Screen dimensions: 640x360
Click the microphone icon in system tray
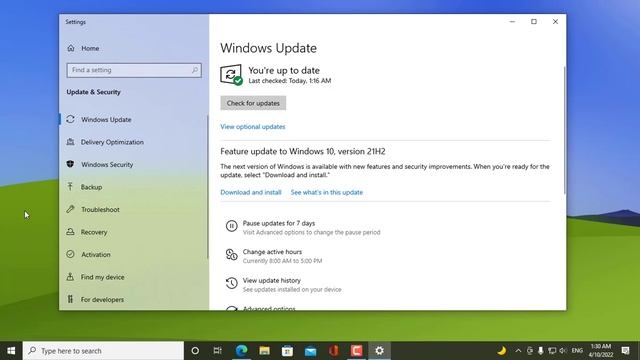540,351
